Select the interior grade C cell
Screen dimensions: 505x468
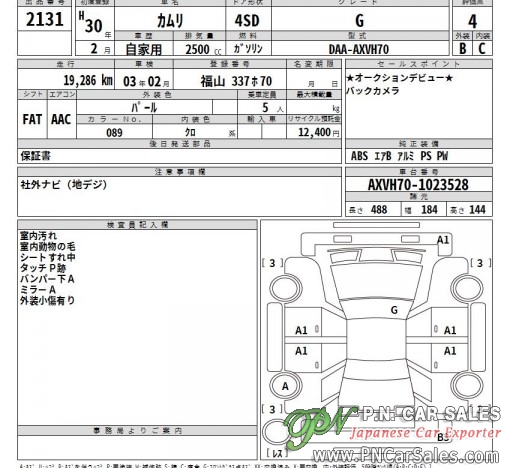click(482, 48)
